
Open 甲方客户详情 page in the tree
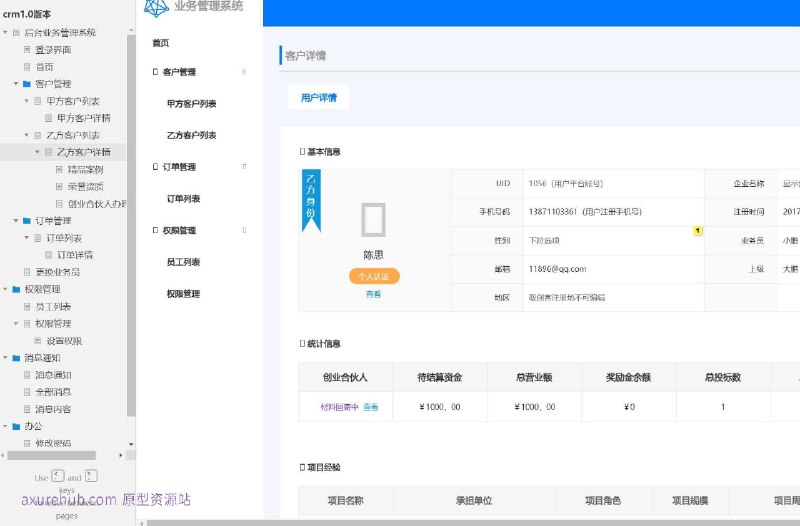84,118
